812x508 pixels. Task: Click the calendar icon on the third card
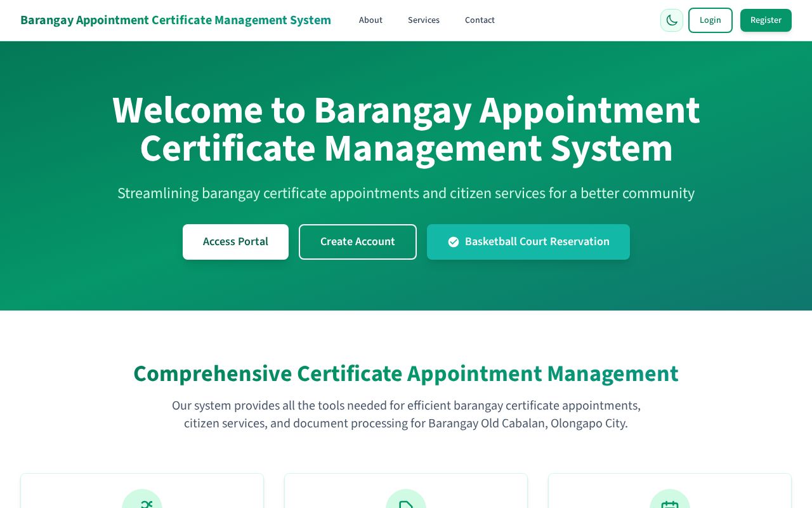tap(670, 503)
